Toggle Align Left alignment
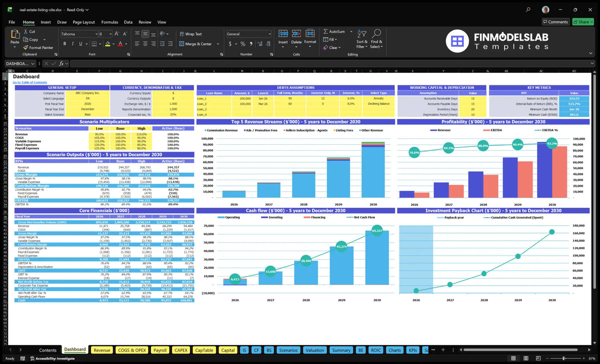Image resolution: width=600 pixels, height=364 pixels. [136, 44]
